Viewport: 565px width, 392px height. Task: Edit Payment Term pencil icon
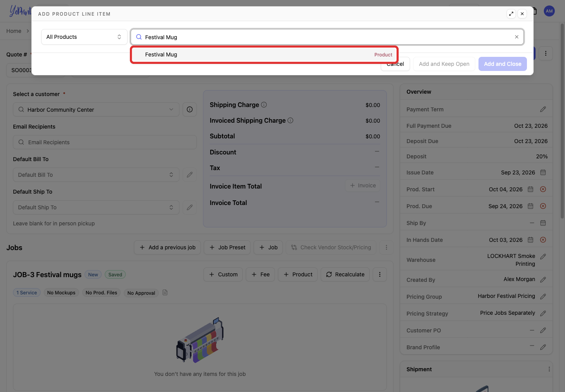coord(543,109)
